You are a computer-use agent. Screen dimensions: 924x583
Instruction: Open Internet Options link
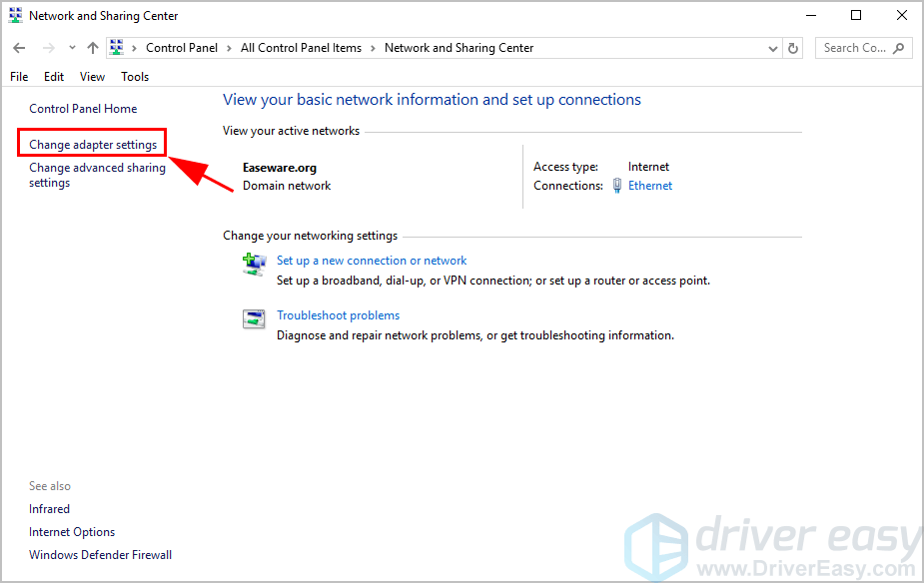click(72, 532)
